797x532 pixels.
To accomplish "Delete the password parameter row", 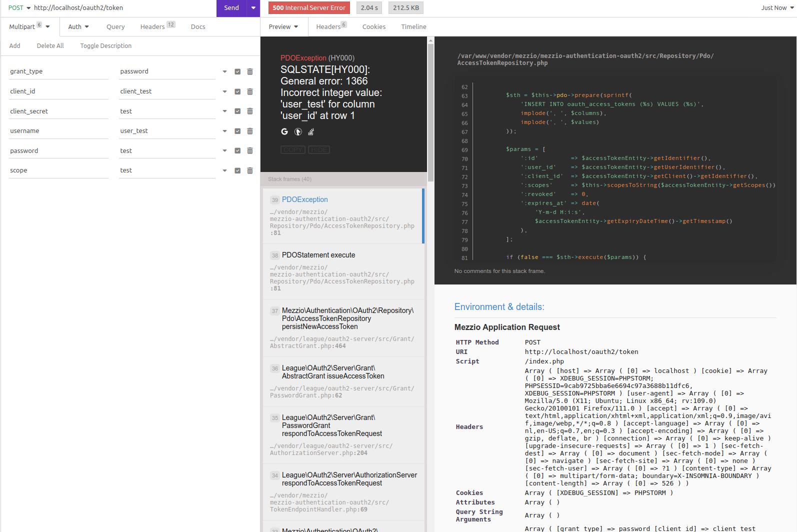I will pos(250,150).
